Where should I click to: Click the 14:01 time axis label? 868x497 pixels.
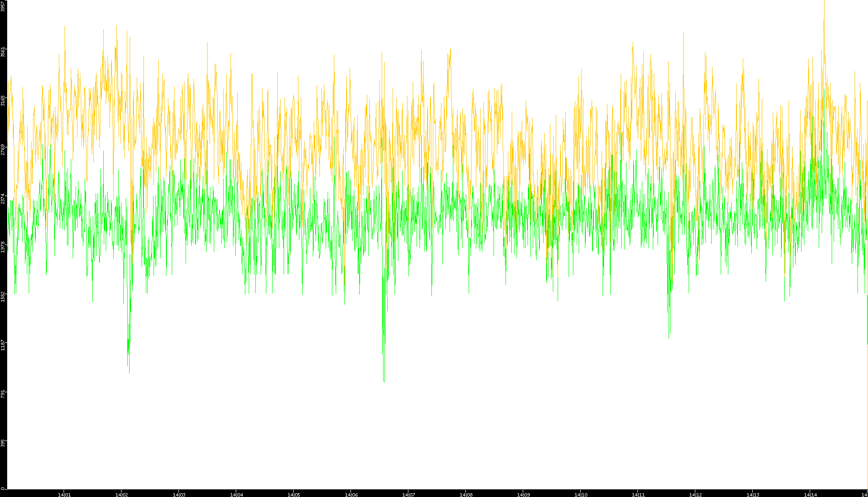tap(64, 494)
